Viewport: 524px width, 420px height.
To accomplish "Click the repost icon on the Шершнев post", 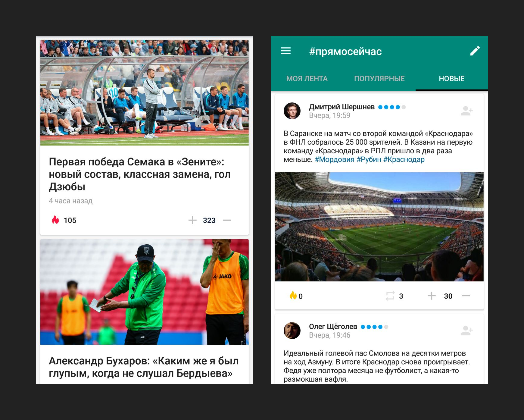I will tap(390, 296).
